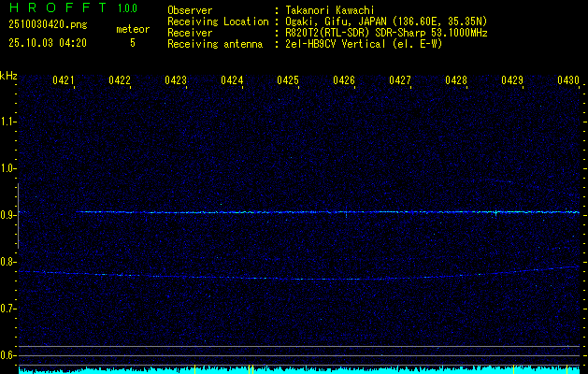
Task: Select the 0428 time label
Action: [x=456, y=81]
